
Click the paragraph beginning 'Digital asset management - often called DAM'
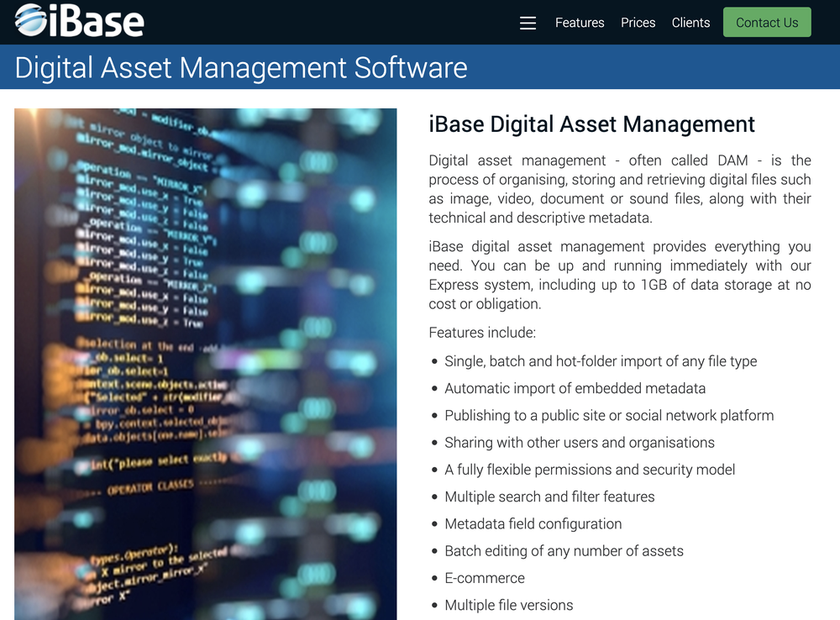[620, 189]
